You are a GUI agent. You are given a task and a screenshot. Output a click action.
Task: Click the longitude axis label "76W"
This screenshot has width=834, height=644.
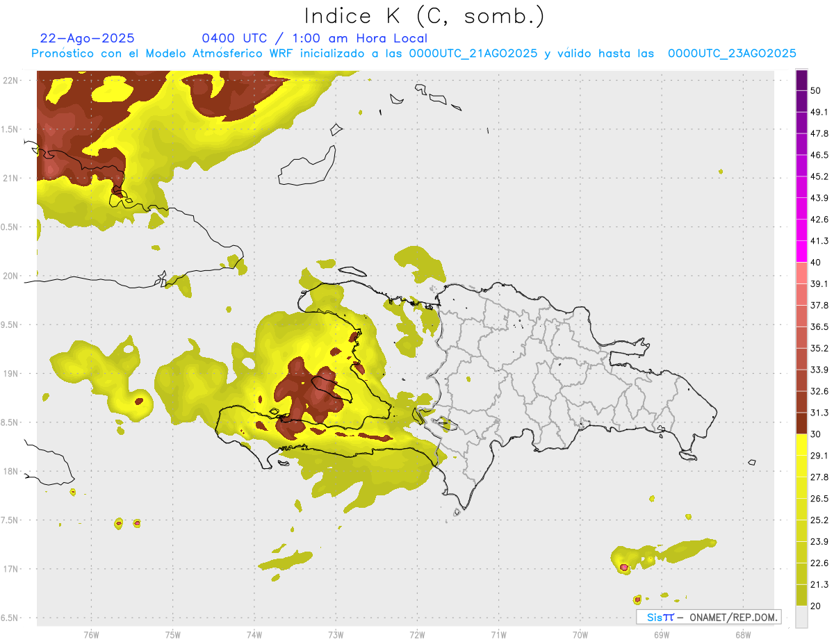(x=91, y=635)
